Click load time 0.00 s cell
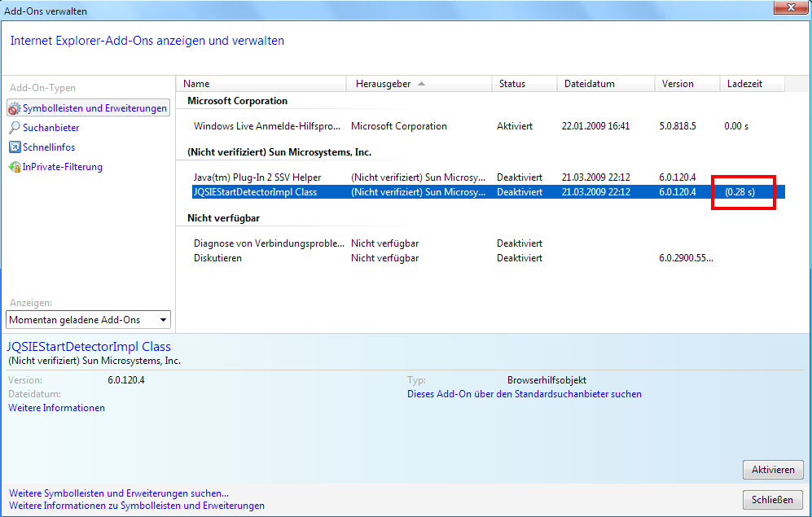 [x=736, y=126]
